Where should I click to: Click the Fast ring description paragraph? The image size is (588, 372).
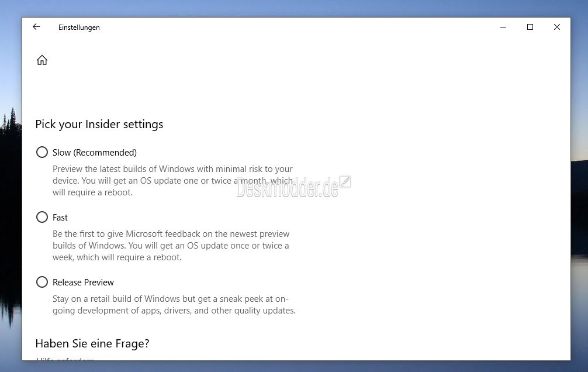(171, 246)
